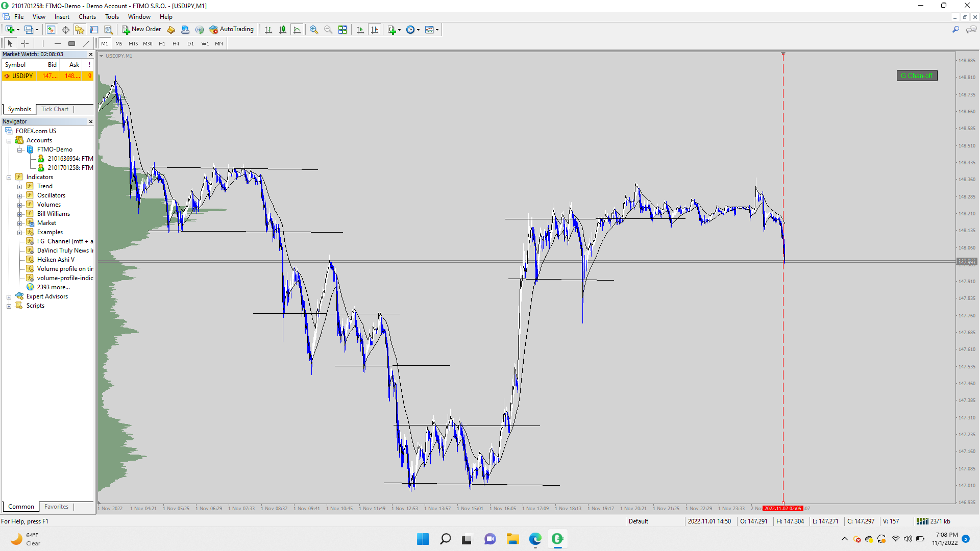The image size is (980, 551).
Task: Enable chart auto scroll
Action: pos(360,30)
